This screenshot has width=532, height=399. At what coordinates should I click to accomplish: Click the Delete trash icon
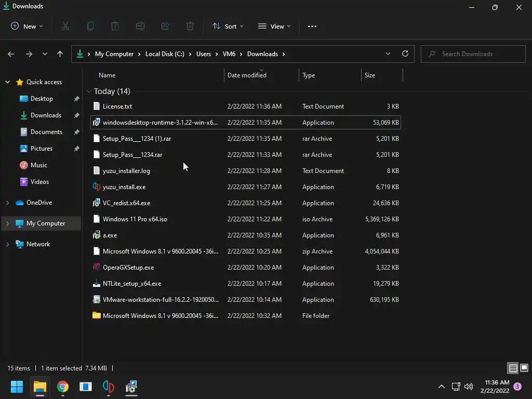click(190, 26)
